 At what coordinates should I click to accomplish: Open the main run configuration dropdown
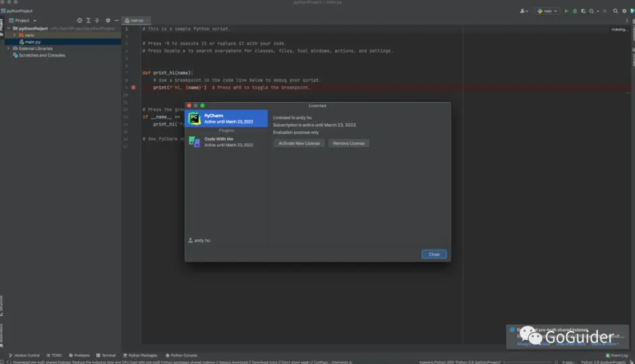547,11
